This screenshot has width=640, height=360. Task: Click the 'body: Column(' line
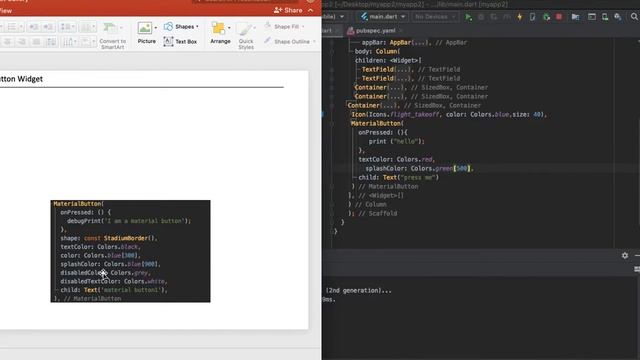coord(377,51)
